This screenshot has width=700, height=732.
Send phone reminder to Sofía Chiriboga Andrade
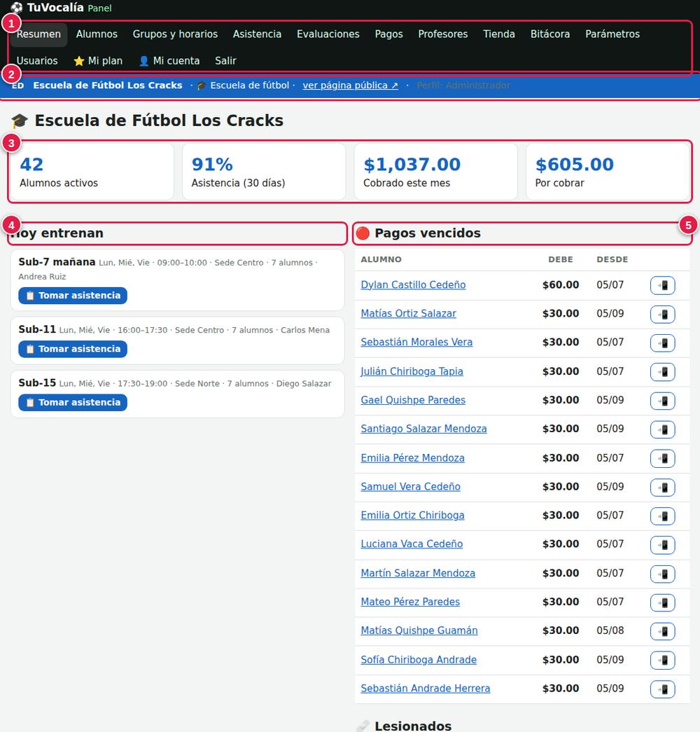(x=663, y=660)
